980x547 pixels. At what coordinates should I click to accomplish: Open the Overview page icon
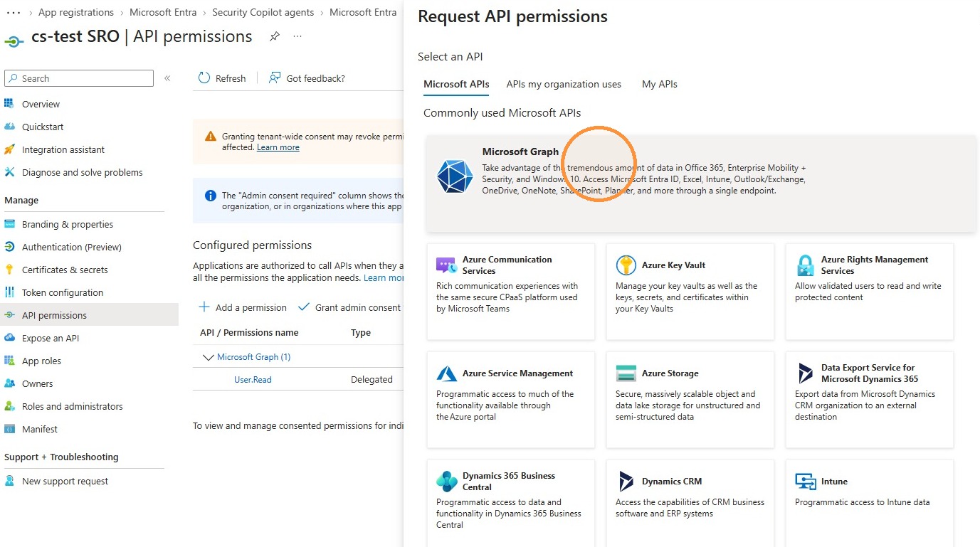tap(9, 104)
